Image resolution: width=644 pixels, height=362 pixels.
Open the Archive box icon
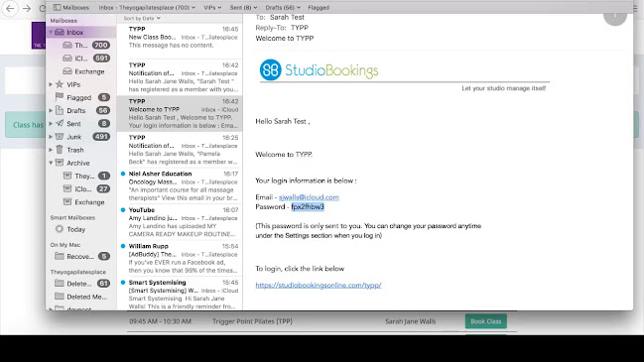pos(60,163)
